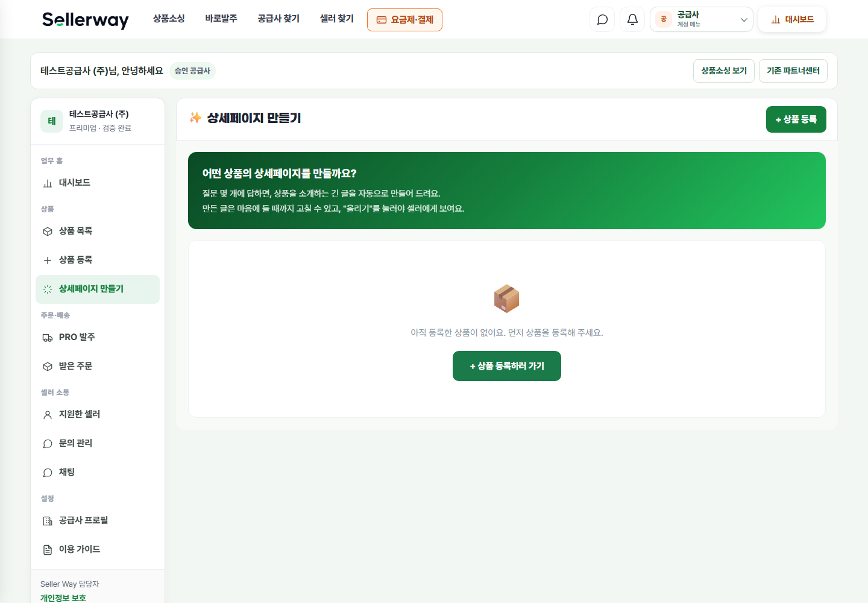Viewport: 868px width, 603px height.
Task: Open 공급사 프로필 in the sidebar
Action: [x=98, y=520]
